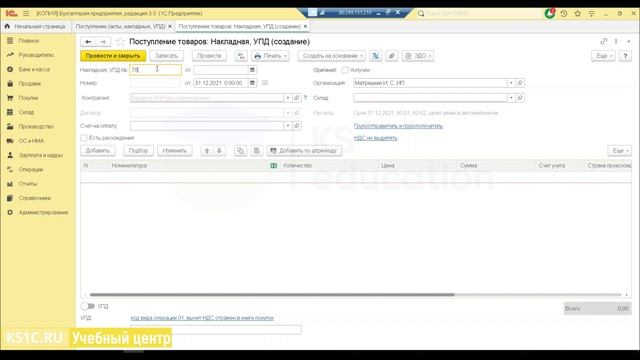Click the Excel-like green toolbar icon
640x360 pixels.
376,56
